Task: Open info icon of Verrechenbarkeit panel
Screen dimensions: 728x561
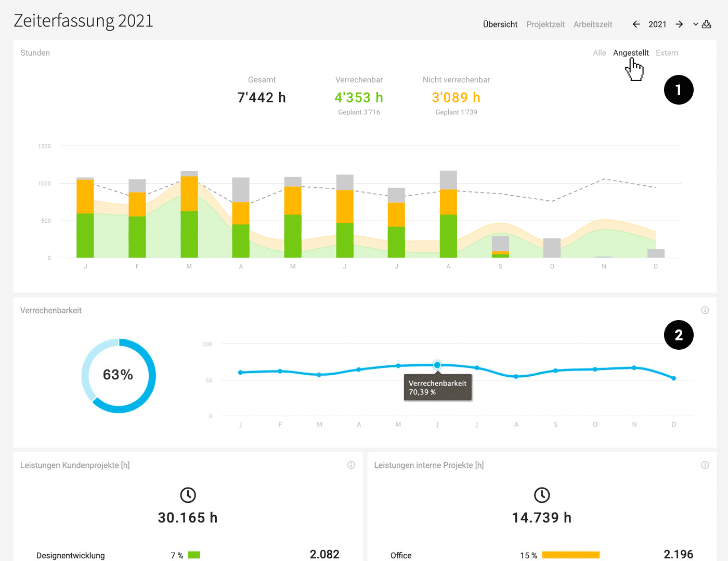Action: 705,310
